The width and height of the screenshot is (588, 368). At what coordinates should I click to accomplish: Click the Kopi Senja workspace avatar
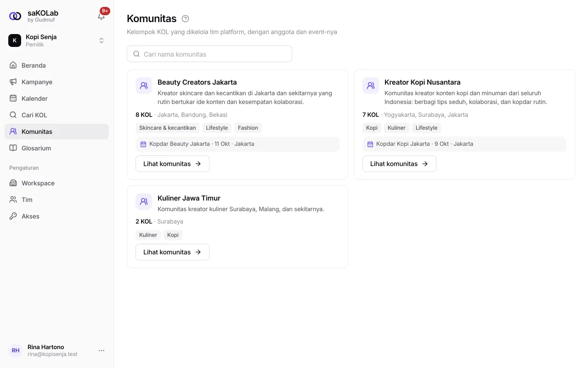click(15, 40)
